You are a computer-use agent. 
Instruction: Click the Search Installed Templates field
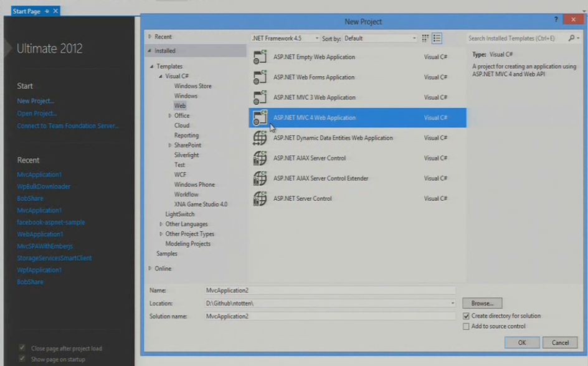click(517, 38)
